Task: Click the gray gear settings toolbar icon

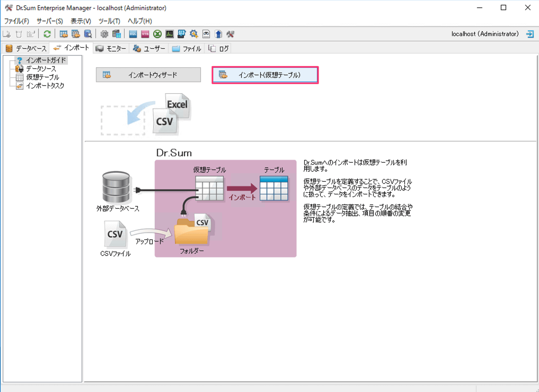Action: (104, 34)
